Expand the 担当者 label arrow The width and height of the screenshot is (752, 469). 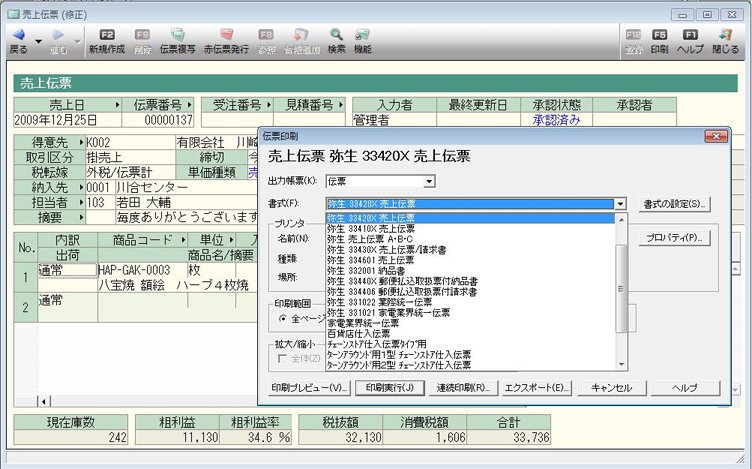click(x=81, y=202)
